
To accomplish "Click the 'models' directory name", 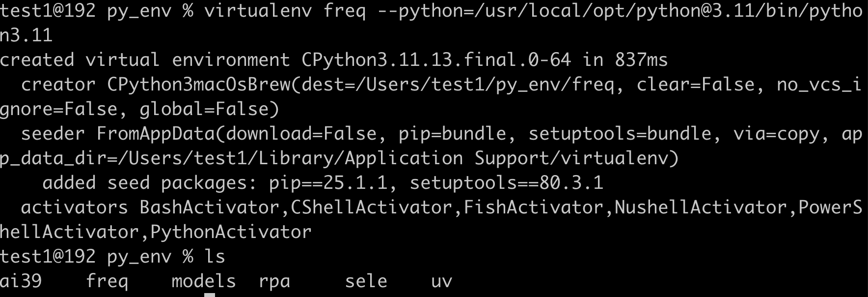I will click(x=204, y=281).
